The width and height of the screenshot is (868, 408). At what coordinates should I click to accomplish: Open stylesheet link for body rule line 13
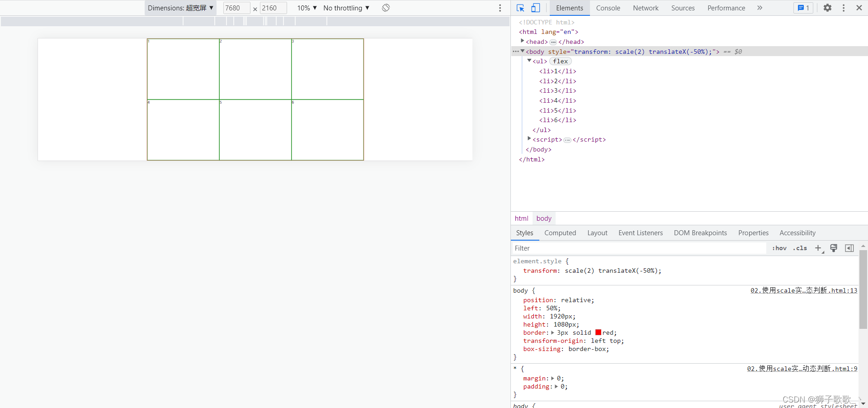pos(804,290)
